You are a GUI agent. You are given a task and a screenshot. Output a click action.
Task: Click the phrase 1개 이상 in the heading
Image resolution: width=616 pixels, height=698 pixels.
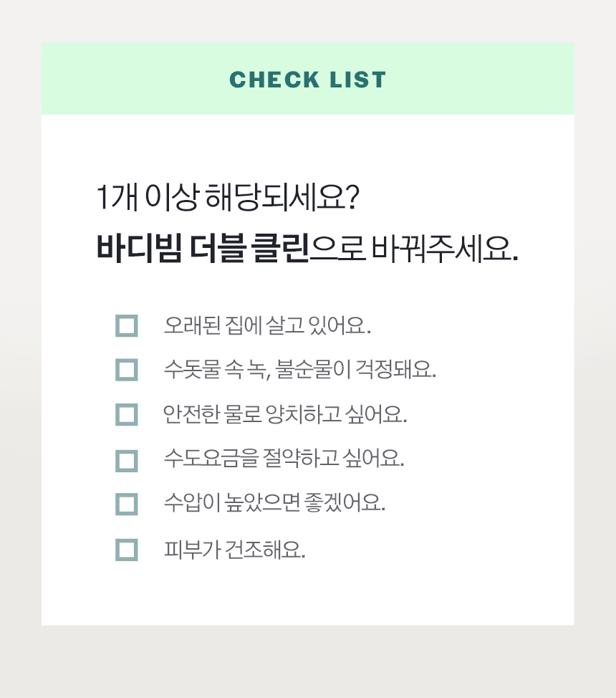click(147, 197)
